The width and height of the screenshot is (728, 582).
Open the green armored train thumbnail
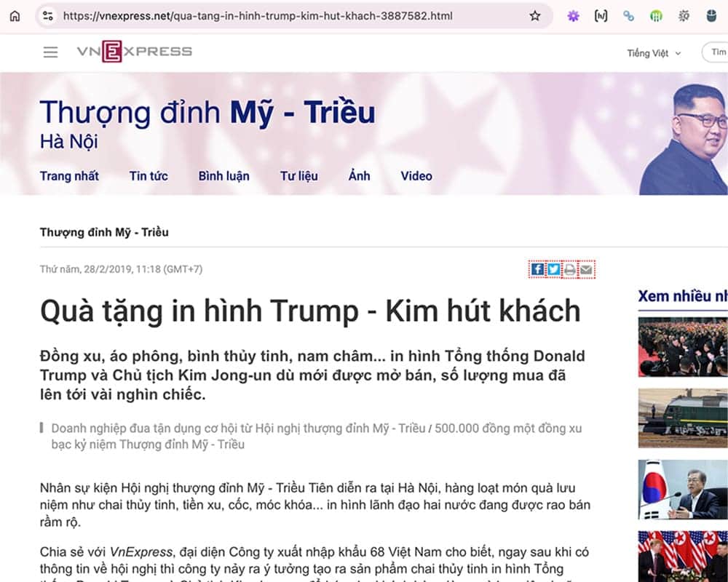tap(683, 418)
